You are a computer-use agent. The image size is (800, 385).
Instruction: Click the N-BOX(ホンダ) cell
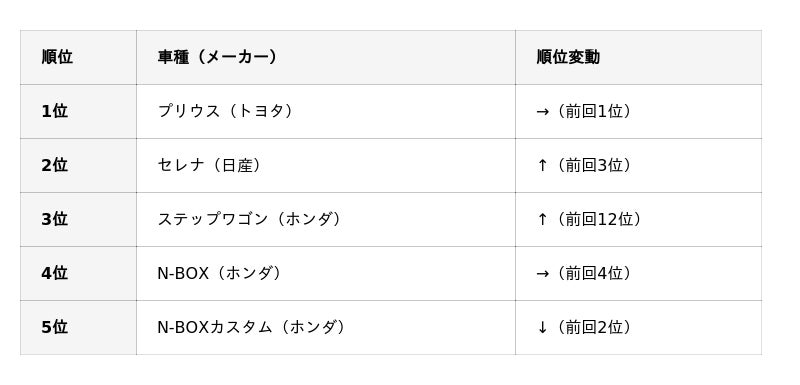326,273
